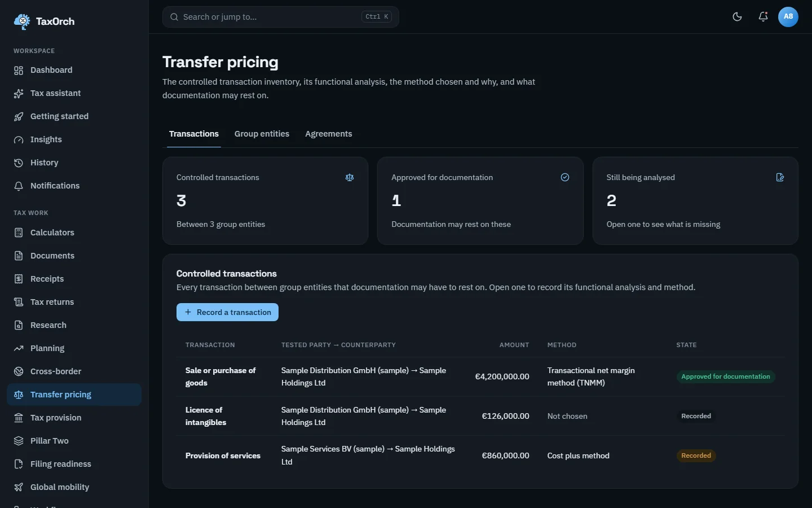The image size is (812, 508).
Task: Click the €4,200,000.00 amount cell
Action: coord(502,376)
